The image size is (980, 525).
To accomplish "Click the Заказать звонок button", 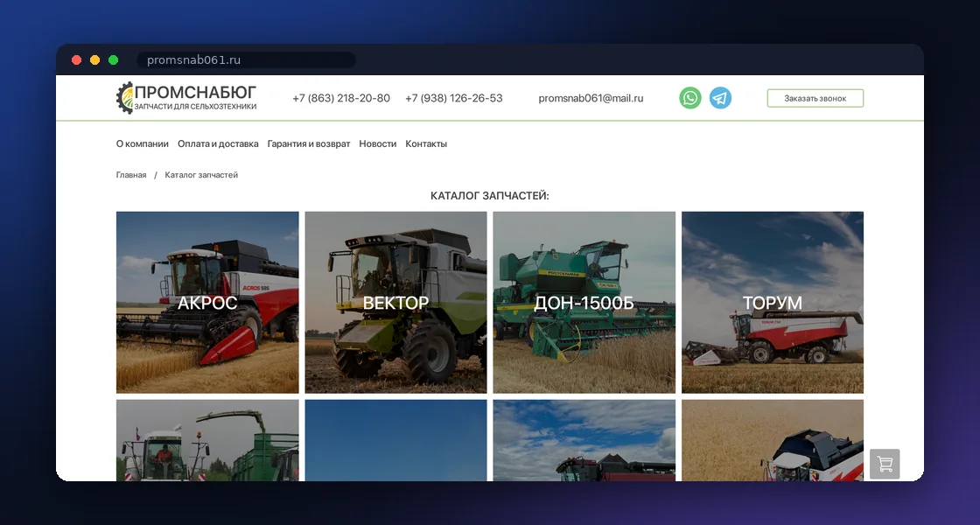I will (x=815, y=98).
